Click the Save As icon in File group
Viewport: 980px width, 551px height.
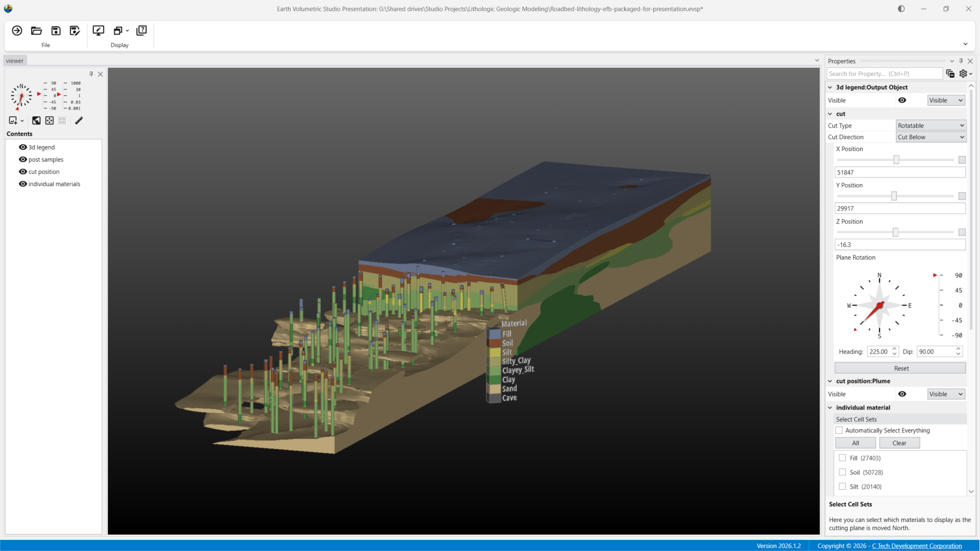[75, 31]
